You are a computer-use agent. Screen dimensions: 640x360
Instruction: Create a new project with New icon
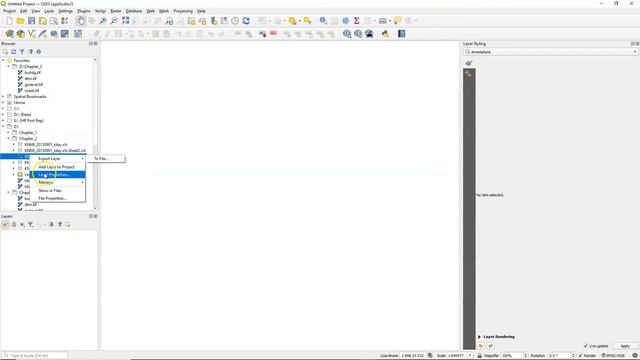[x=9, y=21]
